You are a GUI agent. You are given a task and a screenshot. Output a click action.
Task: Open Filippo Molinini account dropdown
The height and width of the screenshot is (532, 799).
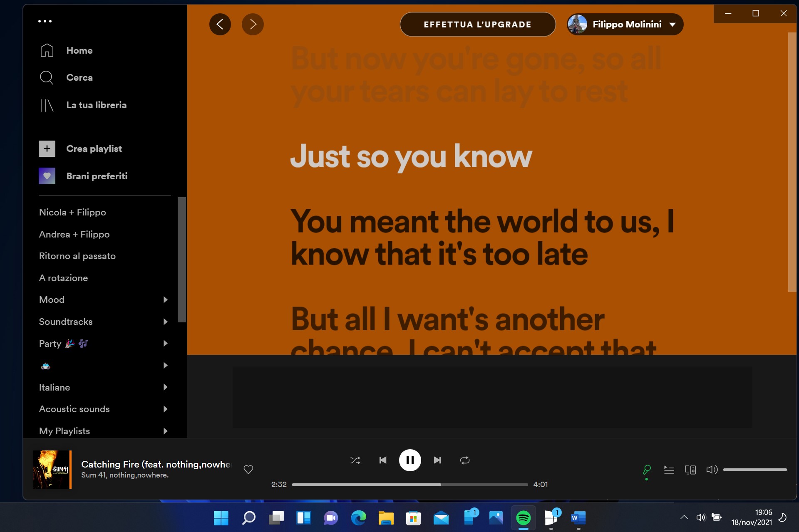(625, 25)
